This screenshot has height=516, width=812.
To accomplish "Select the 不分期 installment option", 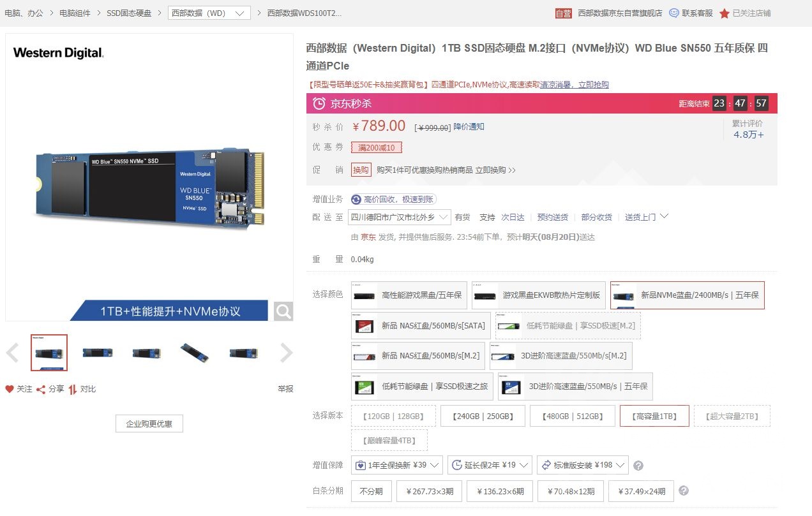I will pyautogui.click(x=371, y=491).
